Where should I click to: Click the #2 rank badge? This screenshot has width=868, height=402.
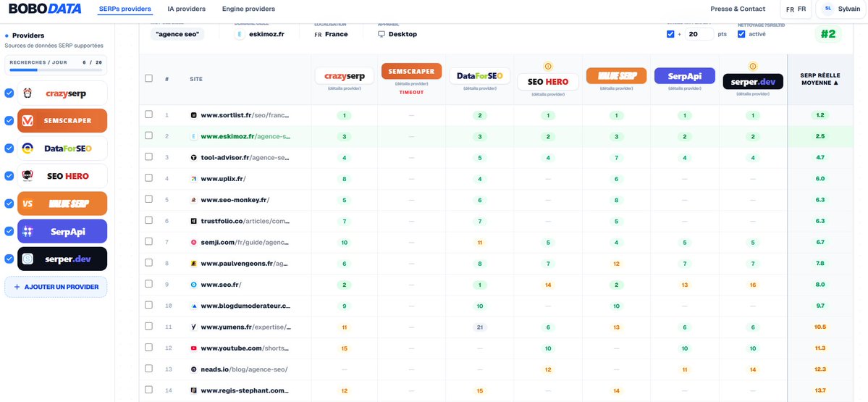click(x=828, y=34)
